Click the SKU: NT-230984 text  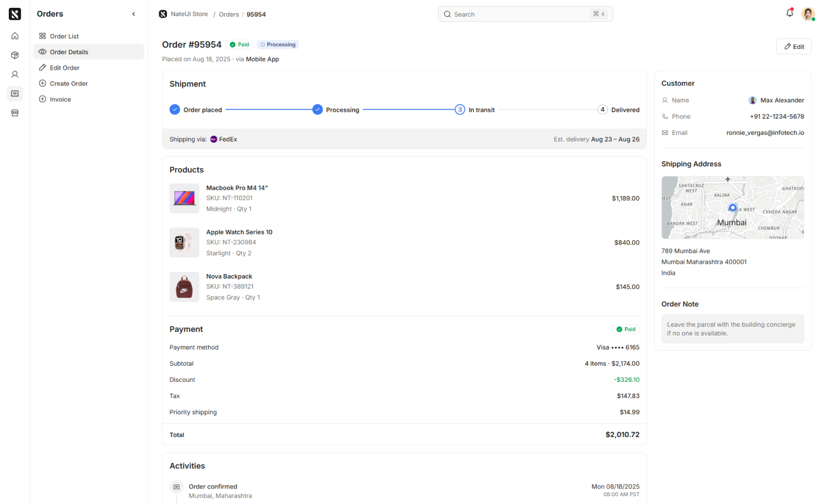[231, 242]
